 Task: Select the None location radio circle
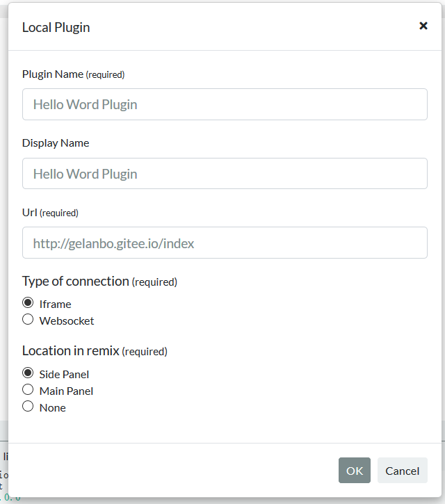28,407
